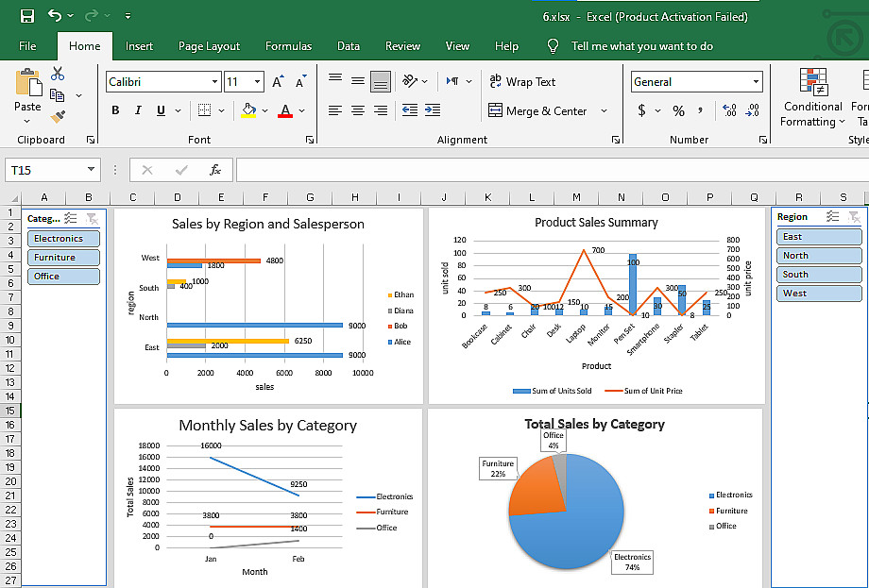Click Increase Decimal icon

point(729,110)
